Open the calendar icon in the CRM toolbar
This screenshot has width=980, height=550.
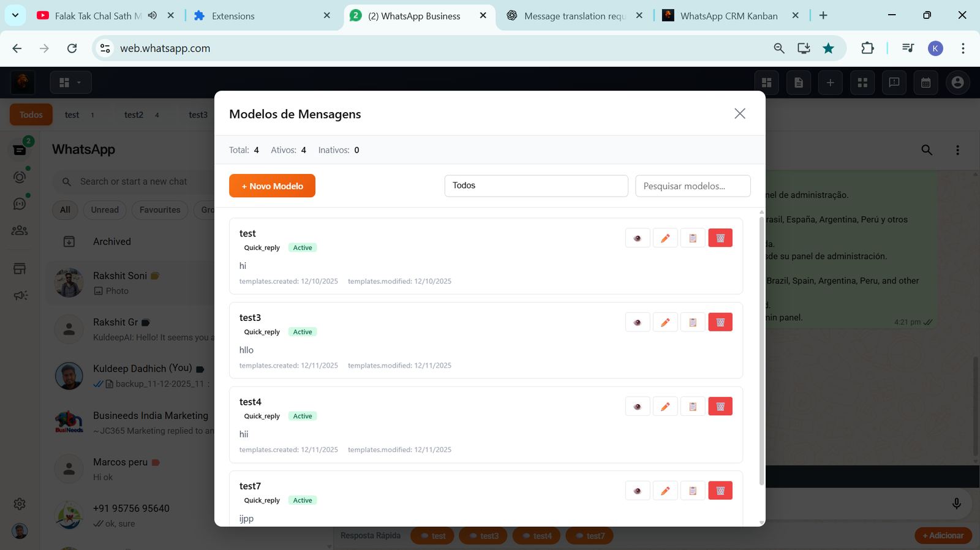click(926, 82)
